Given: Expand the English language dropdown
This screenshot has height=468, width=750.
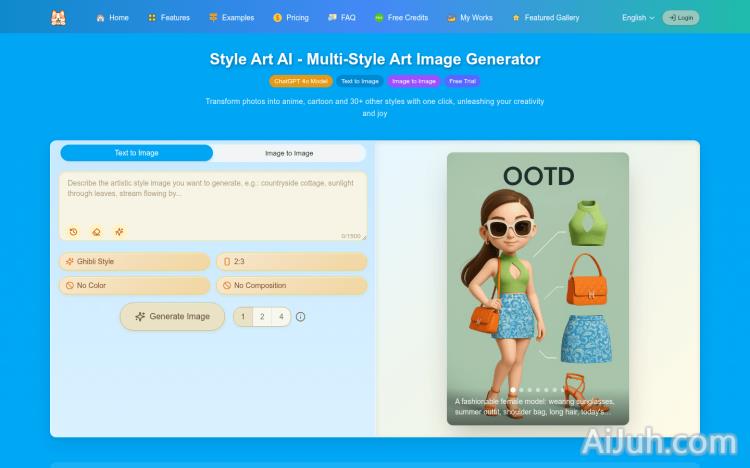Looking at the screenshot, I should 638,18.
